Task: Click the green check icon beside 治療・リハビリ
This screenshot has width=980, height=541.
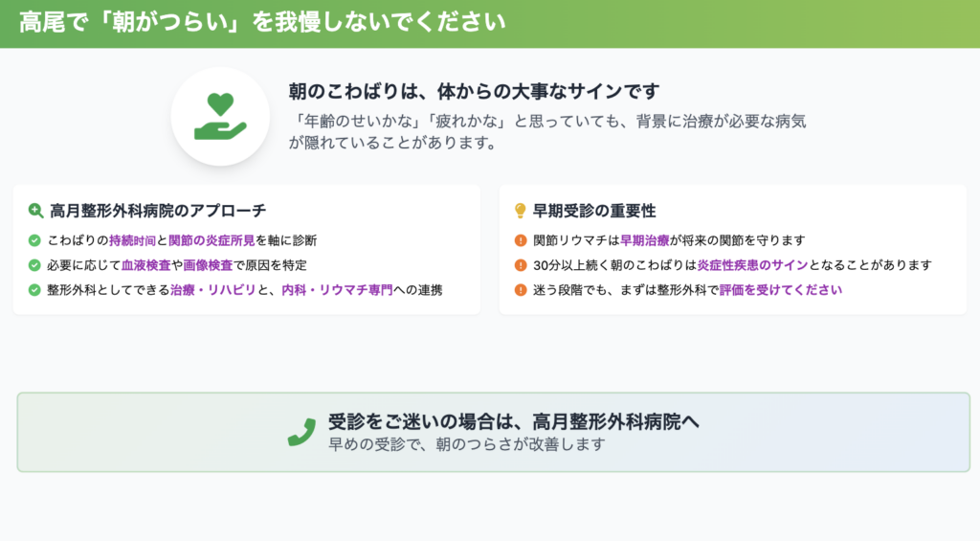Action: coord(35,290)
